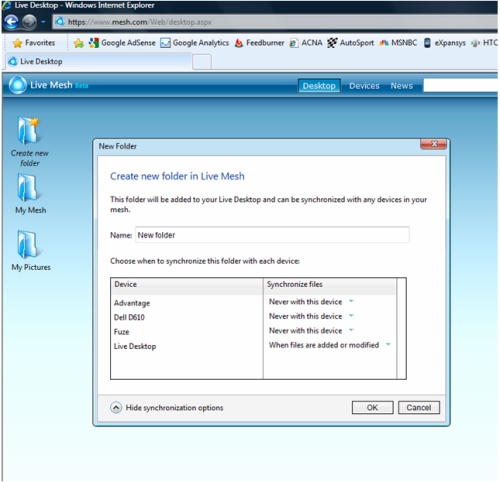Close the New Folder dialog
This screenshot has height=482, width=500.
click(x=433, y=144)
